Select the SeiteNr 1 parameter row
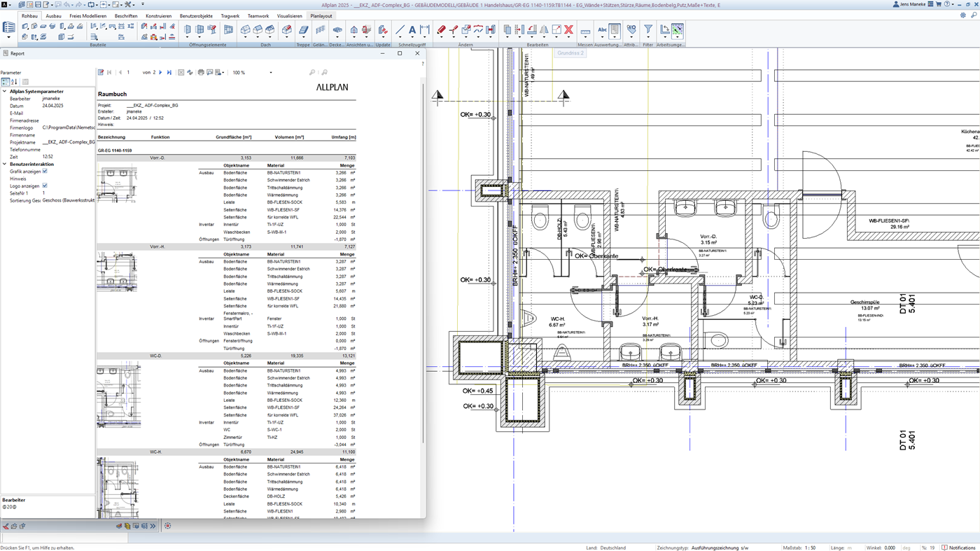This screenshot has width=980, height=551. 48,193
